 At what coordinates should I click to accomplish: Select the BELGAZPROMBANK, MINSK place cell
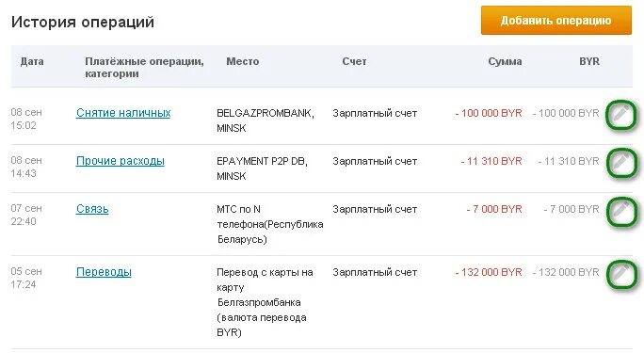[266, 120]
